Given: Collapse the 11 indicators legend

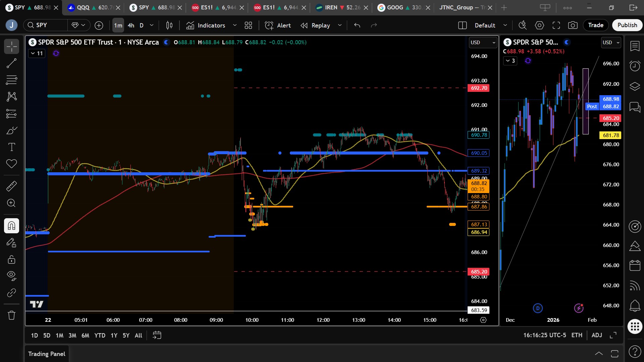Looking at the screenshot, I should pos(37,53).
